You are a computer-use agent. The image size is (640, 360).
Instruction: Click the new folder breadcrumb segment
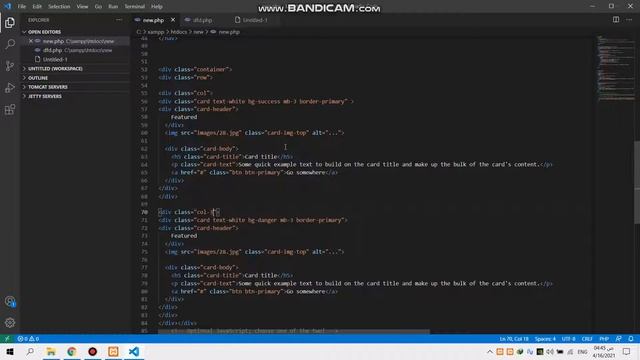click(x=198, y=32)
